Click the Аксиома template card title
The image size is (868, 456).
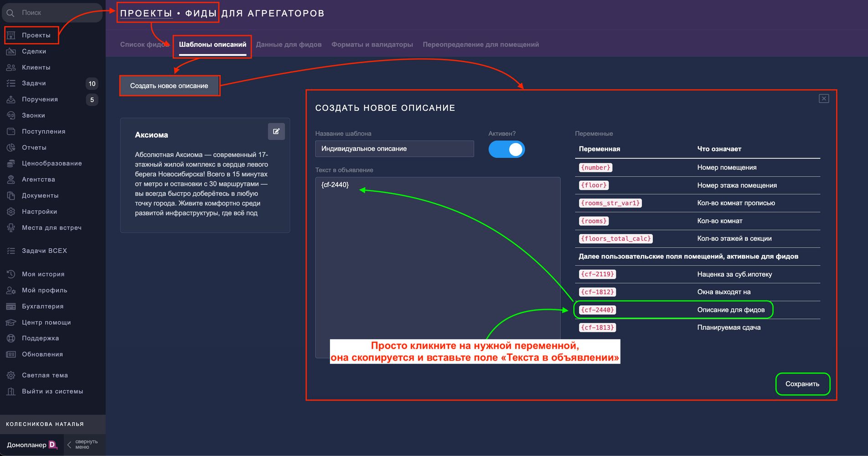point(151,135)
